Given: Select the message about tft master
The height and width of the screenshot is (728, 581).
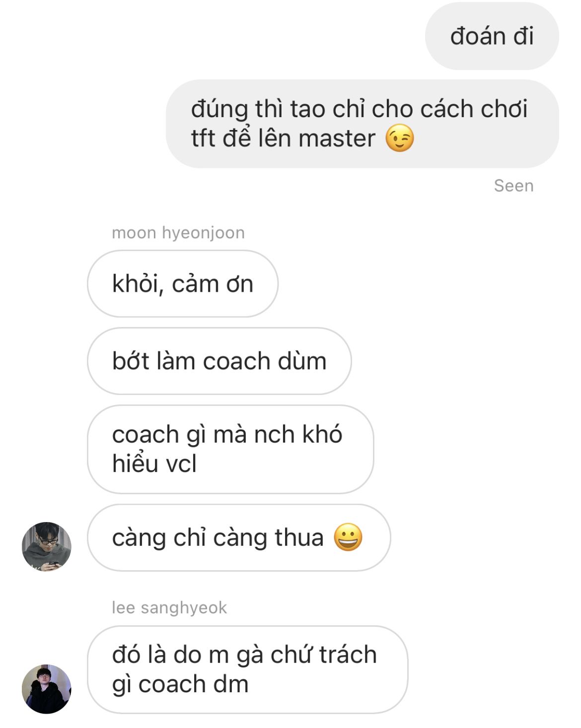Looking at the screenshot, I should coord(363,124).
